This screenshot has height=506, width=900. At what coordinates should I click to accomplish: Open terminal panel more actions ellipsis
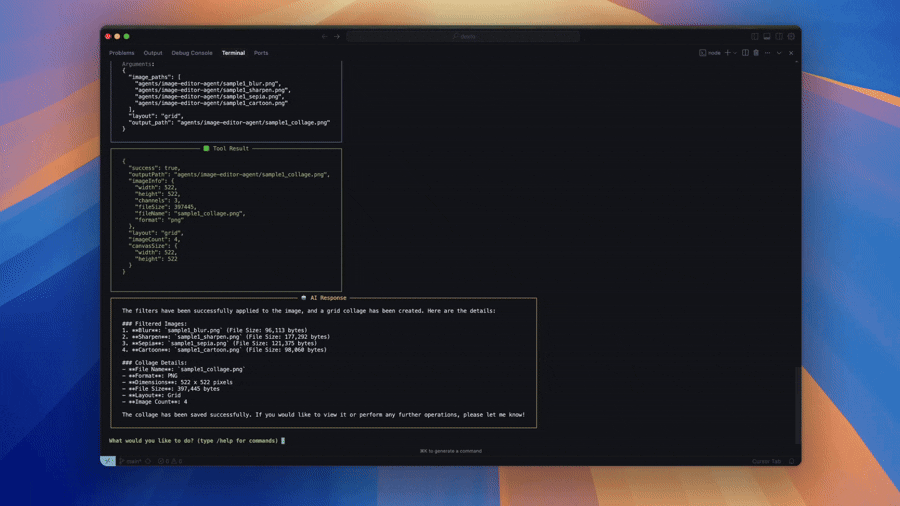click(767, 53)
